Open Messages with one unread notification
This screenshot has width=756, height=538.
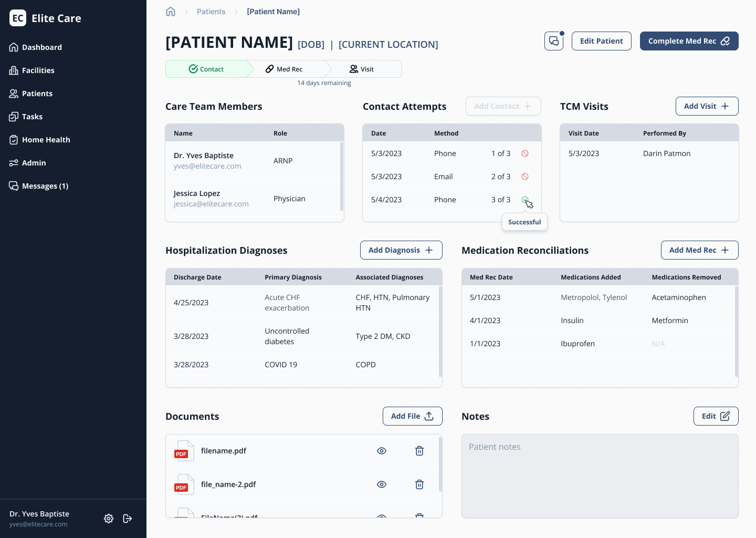coord(45,186)
